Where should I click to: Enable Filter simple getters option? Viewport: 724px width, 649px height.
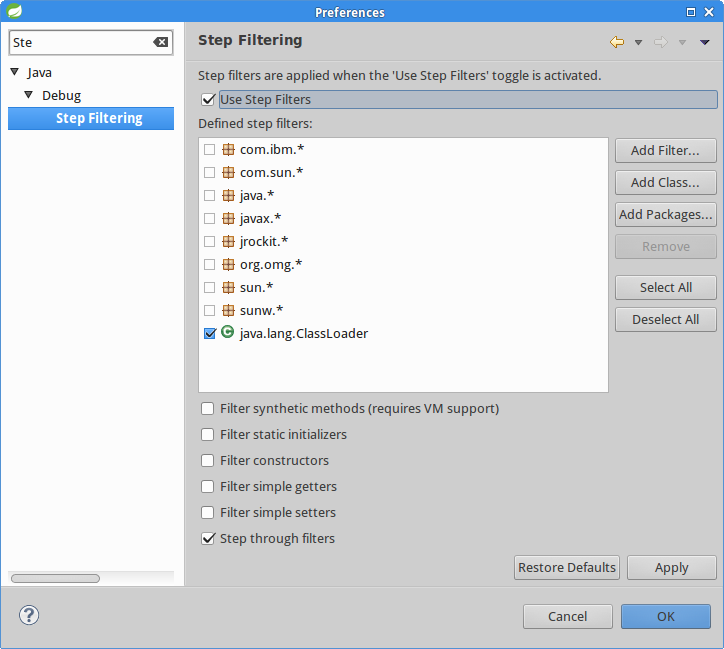point(208,487)
